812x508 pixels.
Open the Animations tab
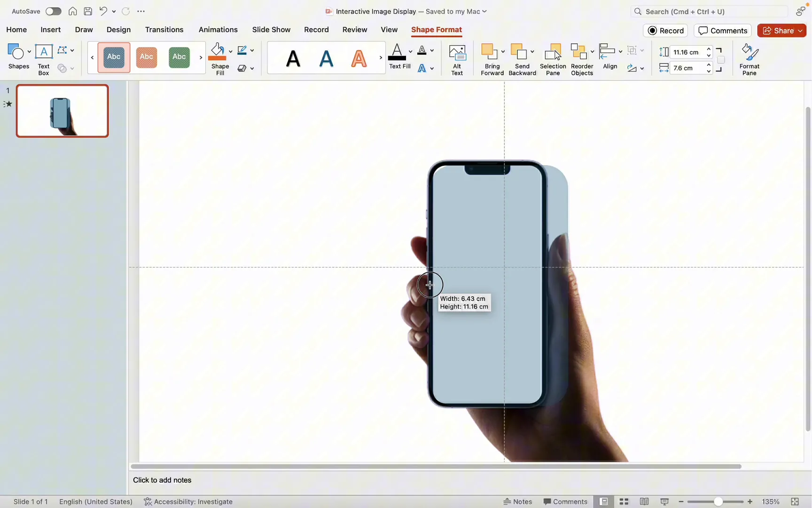pyautogui.click(x=218, y=30)
